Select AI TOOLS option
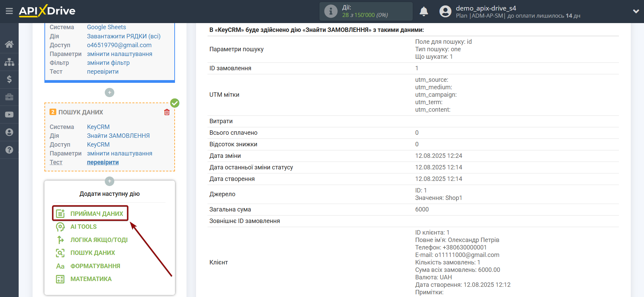This screenshot has height=297, width=644. [x=83, y=227]
